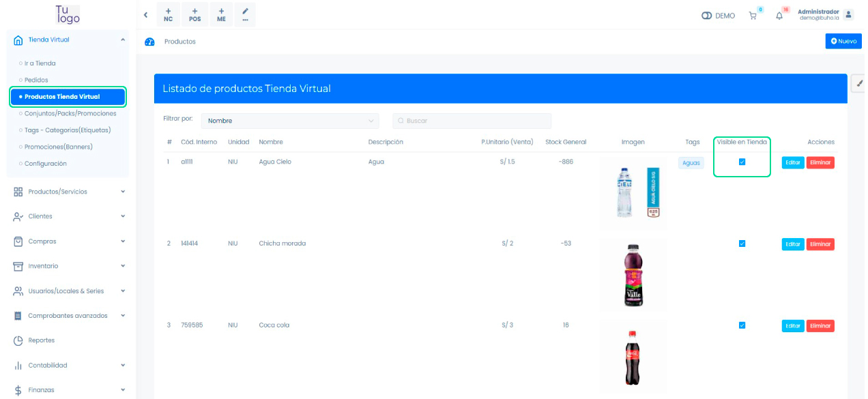The height and width of the screenshot is (399, 868).
Task: Open the shopping cart icon
Action: 753,16
